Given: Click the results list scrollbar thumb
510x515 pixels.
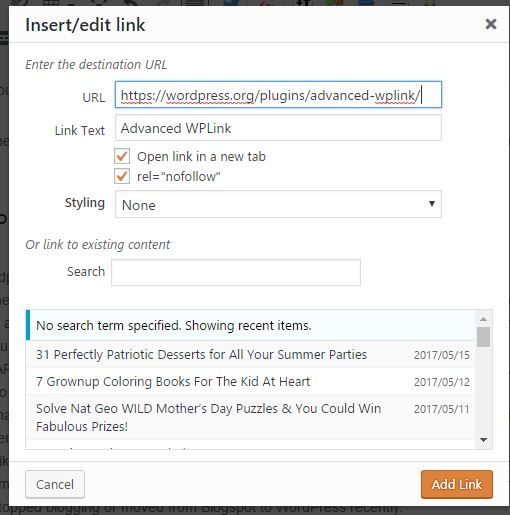Looking at the screenshot, I should pyautogui.click(x=483, y=337).
